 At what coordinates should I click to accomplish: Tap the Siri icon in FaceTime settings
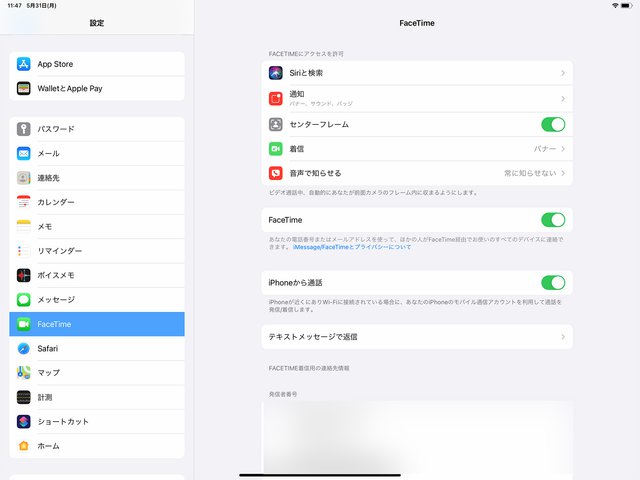[x=276, y=73]
